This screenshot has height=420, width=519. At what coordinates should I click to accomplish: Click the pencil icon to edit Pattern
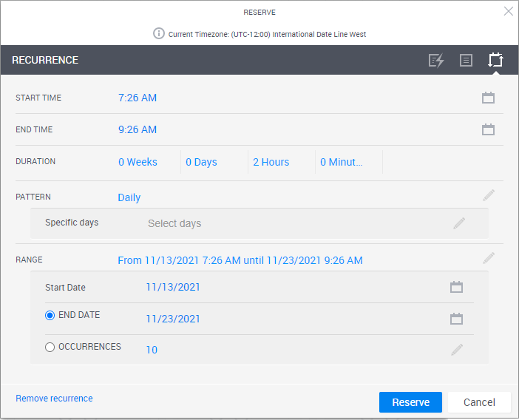pos(489,196)
